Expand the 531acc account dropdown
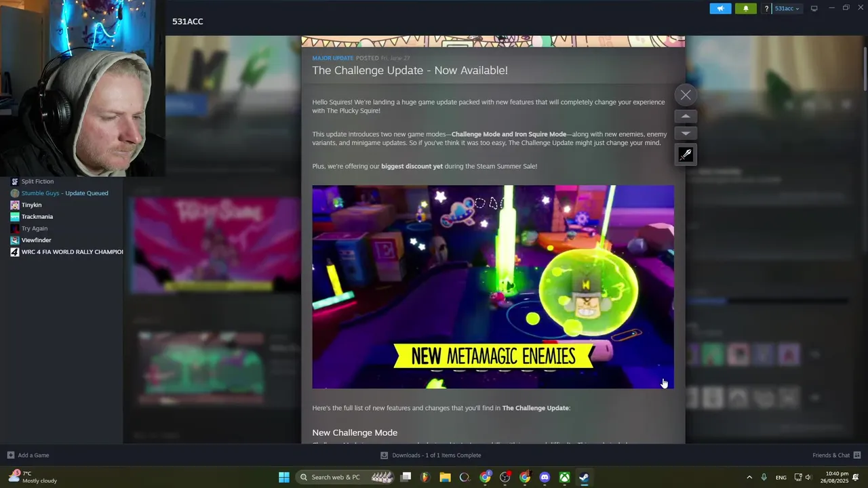This screenshot has height=488, width=868. (x=787, y=9)
